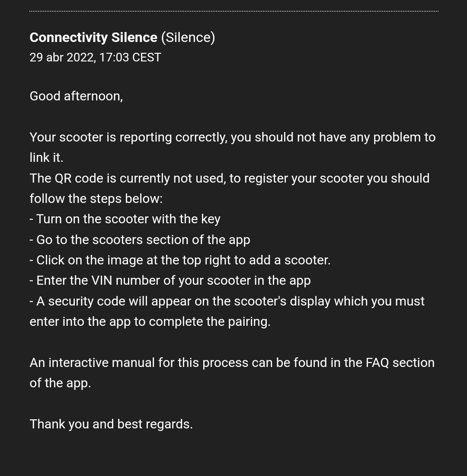
Task: Click the word FAQ in the message
Action: tap(377, 363)
